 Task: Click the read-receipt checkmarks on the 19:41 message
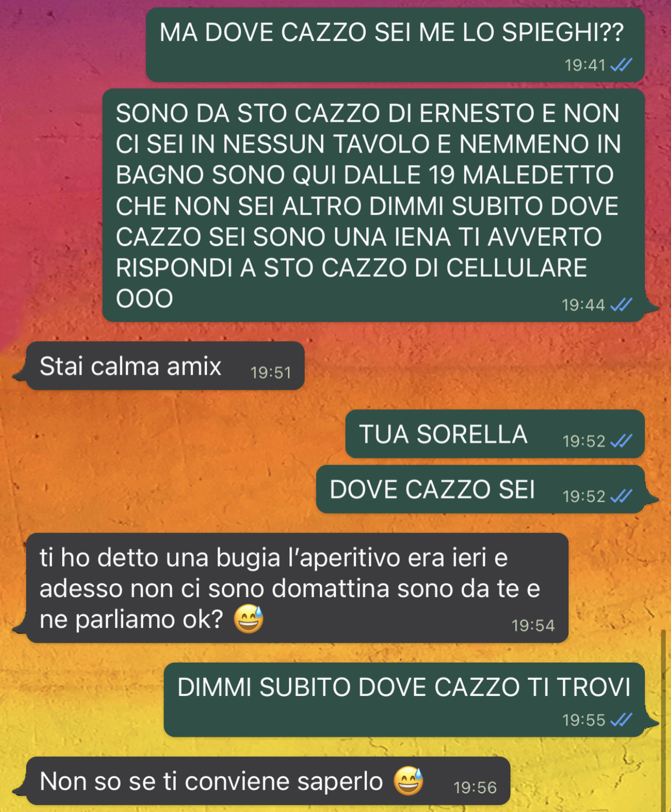(x=621, y=65)
